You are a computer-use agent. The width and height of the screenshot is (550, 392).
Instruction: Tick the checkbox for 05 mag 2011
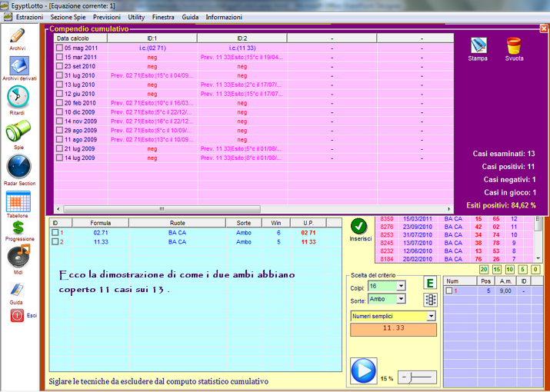pos(59,48)
